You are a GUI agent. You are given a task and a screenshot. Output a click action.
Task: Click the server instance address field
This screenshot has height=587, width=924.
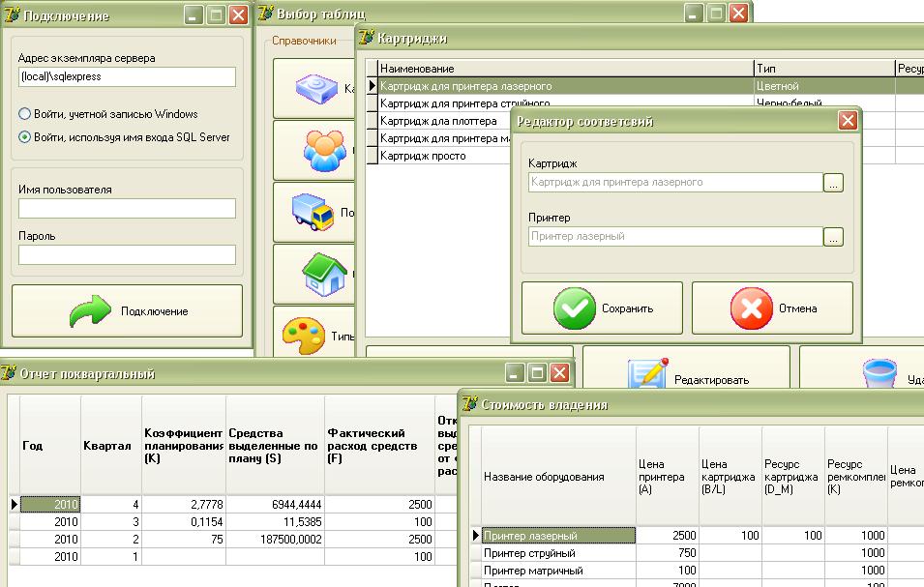(x=127, y=77)
